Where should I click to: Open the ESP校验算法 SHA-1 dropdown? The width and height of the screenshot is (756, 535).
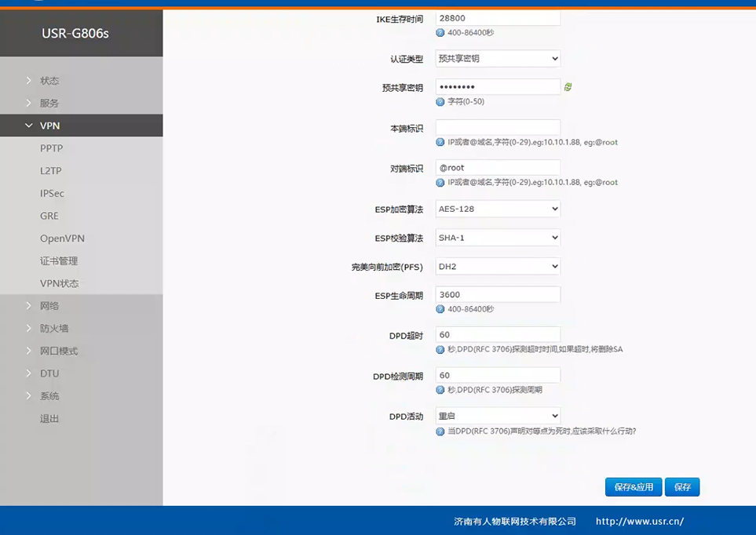click(x=498, y=238)
